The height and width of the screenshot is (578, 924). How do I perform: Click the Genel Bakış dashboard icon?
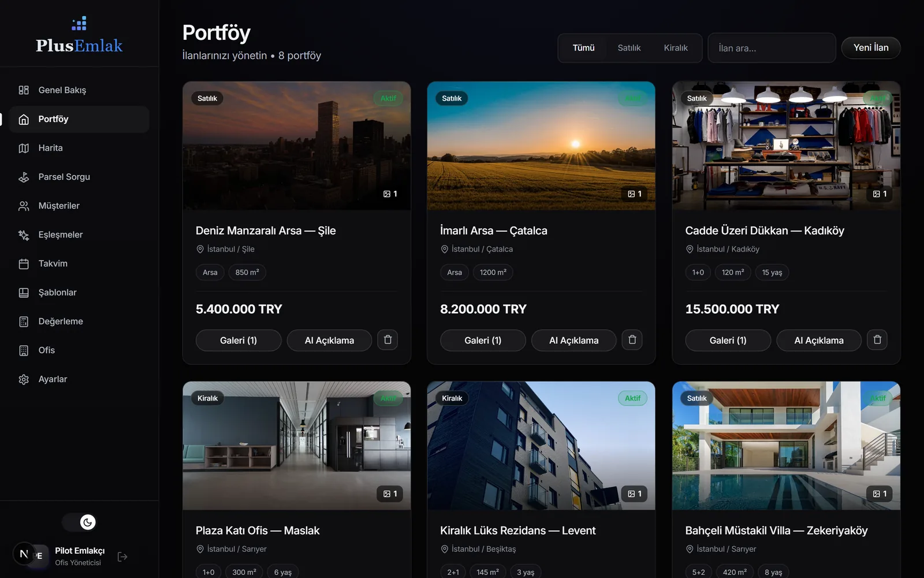pos(24,90)
